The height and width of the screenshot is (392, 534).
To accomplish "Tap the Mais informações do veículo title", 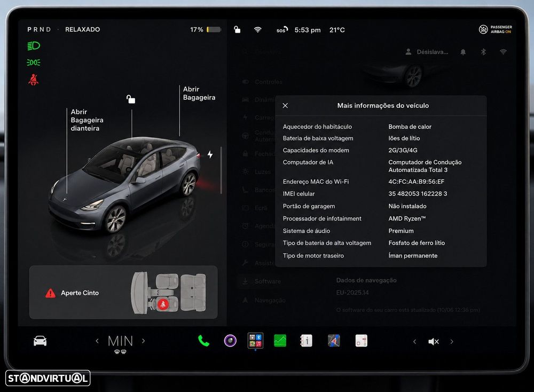I will click(383, 106).
